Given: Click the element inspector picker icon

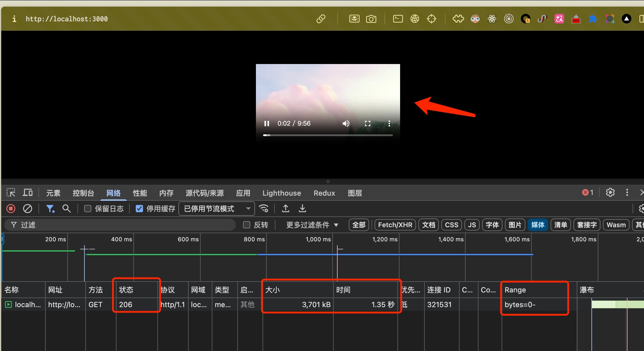Looking at the screenshot, I should point(11,193).
